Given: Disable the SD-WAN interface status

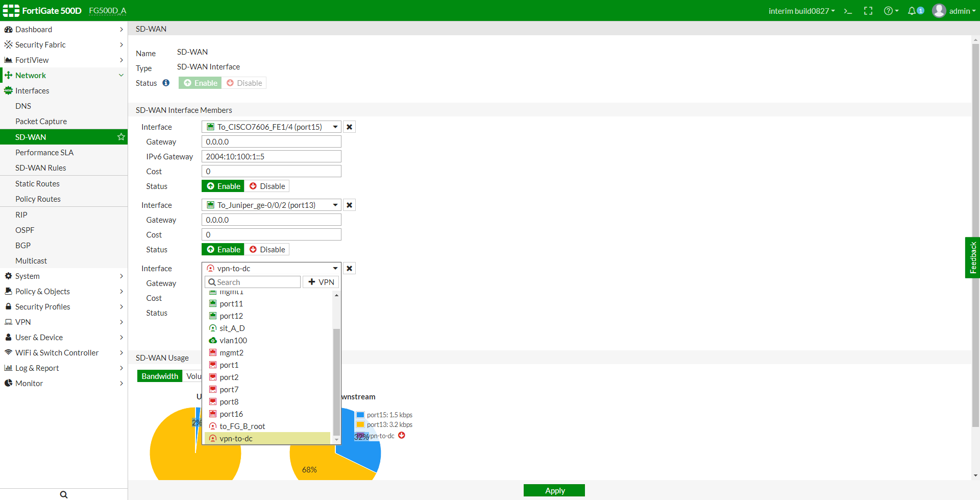Looking at the screenshot, I should [x=244, y=83].
